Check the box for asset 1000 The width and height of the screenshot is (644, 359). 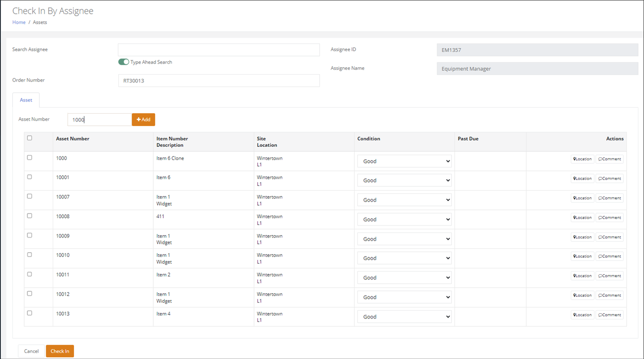pos(29,157)
